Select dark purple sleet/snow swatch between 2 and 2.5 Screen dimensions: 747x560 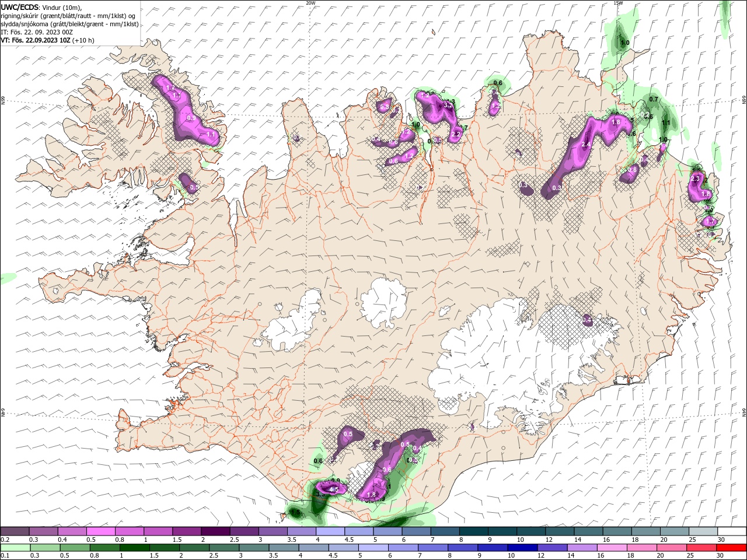[215, 531]
